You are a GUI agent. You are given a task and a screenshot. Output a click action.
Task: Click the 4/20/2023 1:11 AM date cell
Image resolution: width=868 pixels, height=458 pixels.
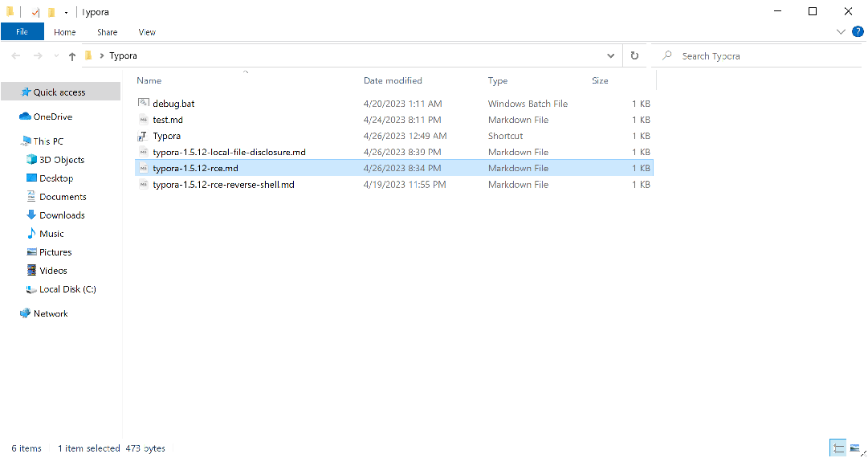(x=402, y=104)
